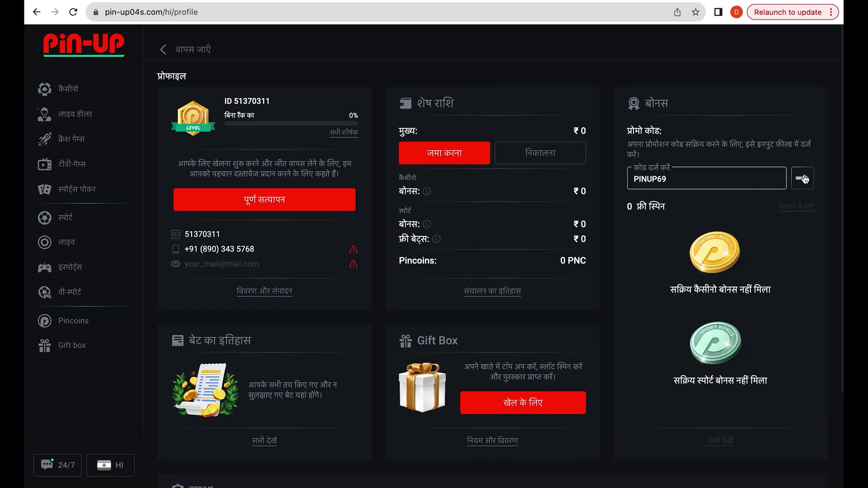Viewport: 868px width, 488px height.
Task: Open the HI language selector
Action: 110,465
